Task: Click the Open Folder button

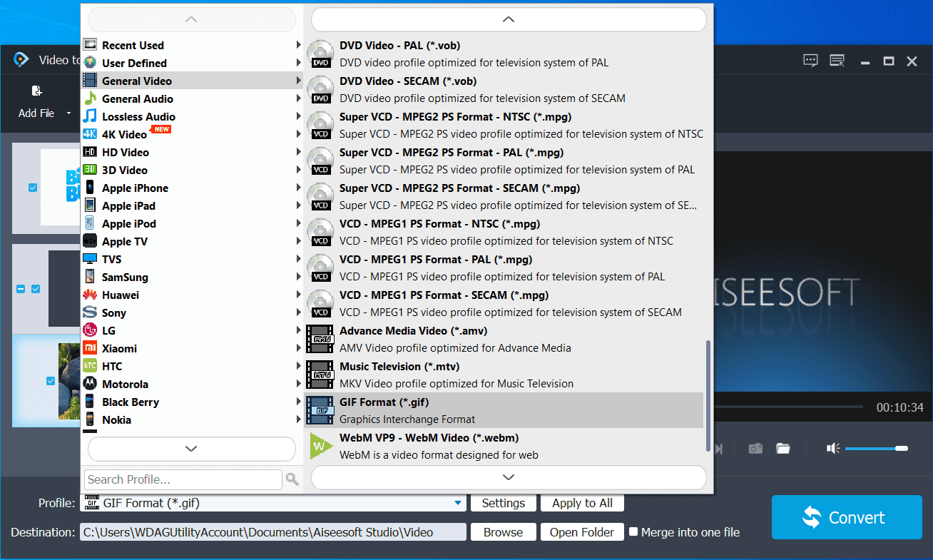Action: pos(582,532)
